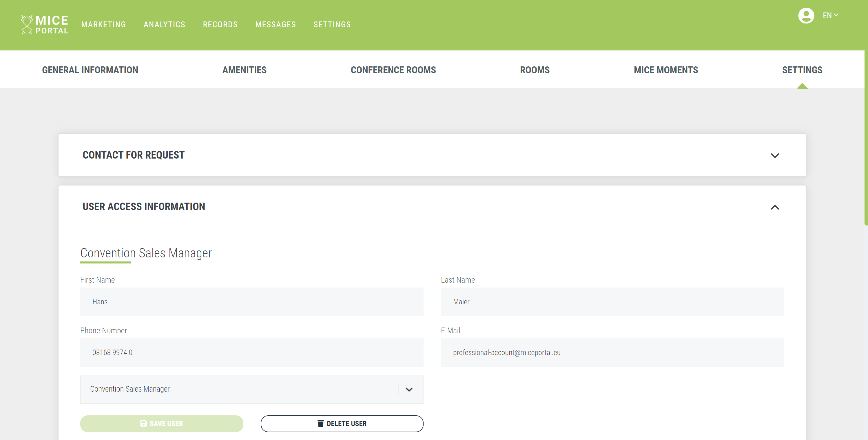Open the user profile avatar icon
This screenshot has width=868, height=440.
[806, 16]
